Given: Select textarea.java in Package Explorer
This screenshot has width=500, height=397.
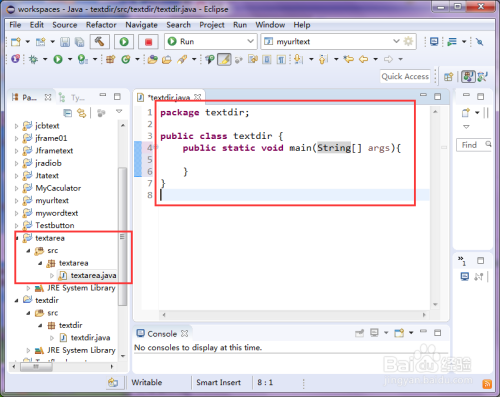Looking at the screenshot, I should (x=93, y=276).
